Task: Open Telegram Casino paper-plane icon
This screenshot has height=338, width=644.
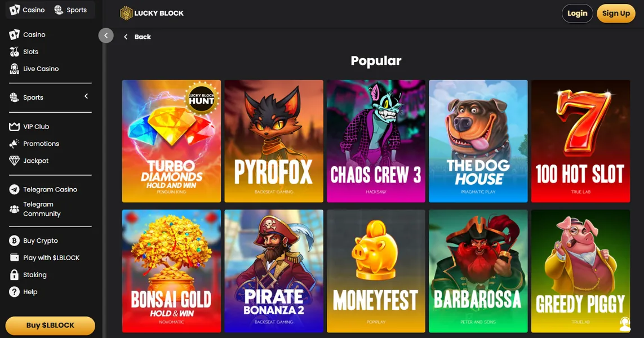Action: pyautogui.click(x=15, y=189)
